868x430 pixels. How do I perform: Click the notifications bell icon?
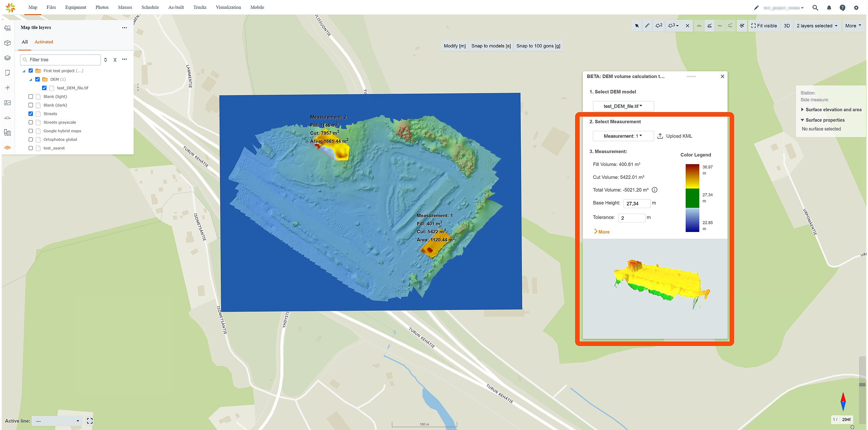tap(829, 8)
